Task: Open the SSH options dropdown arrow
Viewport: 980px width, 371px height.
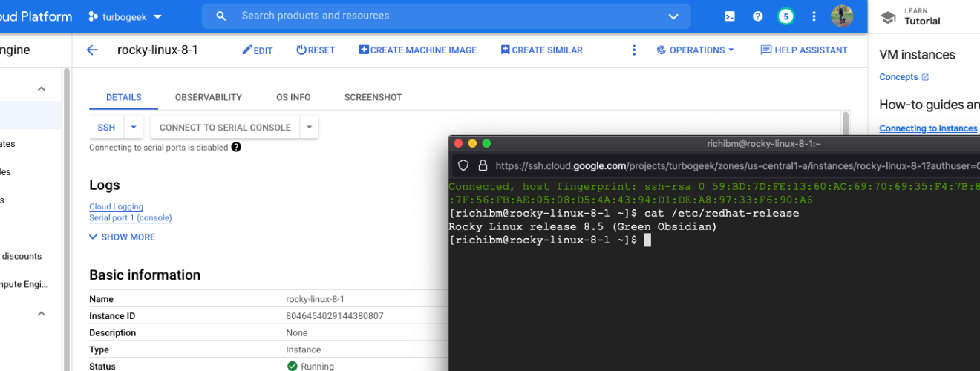Action: click(134, 128)
